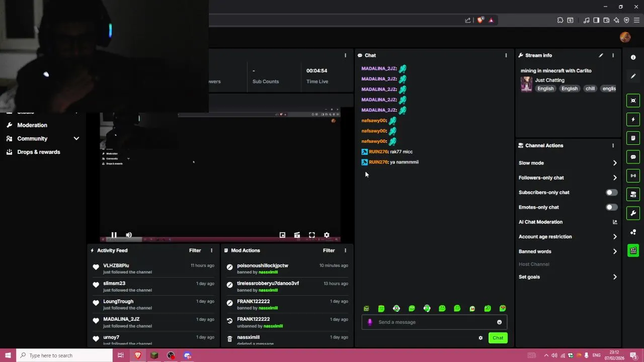Open Windows Start menu
Screen dimensions: 644x362
8,355
